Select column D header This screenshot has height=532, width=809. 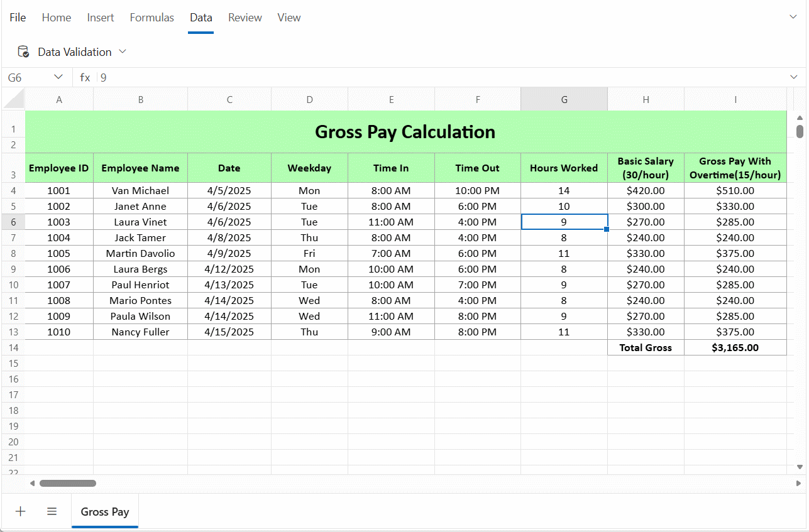click(x=309, y=99)
